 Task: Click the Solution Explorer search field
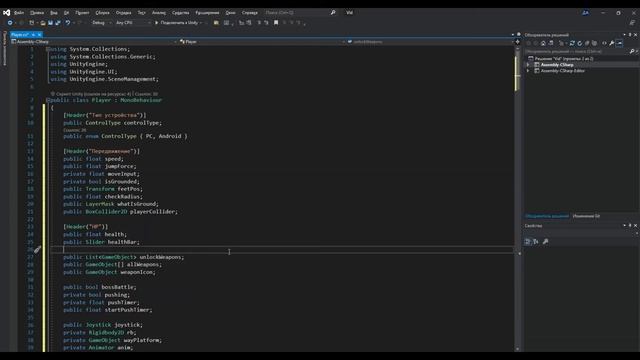577,51
